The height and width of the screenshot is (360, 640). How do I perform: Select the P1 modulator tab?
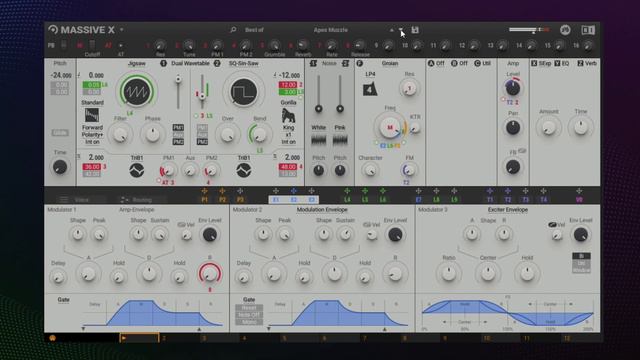(x=204, y=200)
